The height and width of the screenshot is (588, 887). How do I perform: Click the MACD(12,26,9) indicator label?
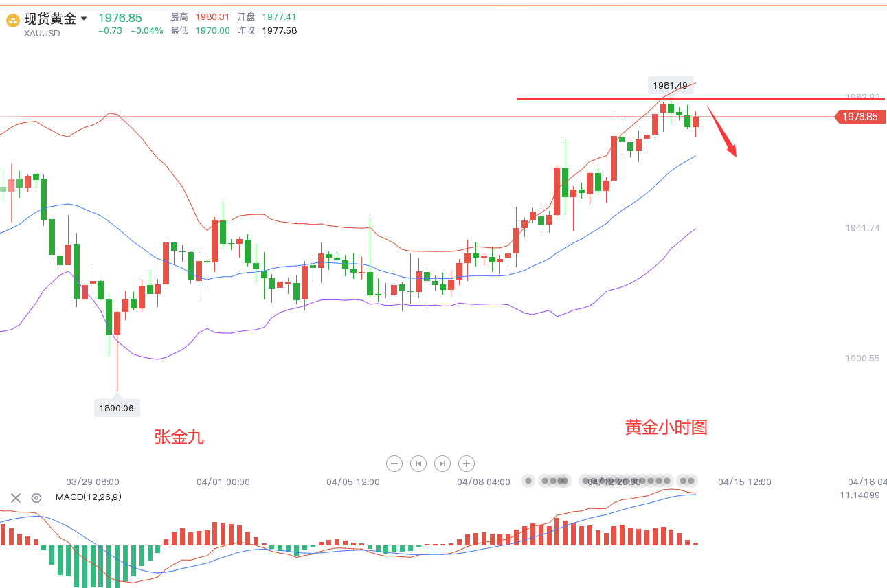coord(89,497)
